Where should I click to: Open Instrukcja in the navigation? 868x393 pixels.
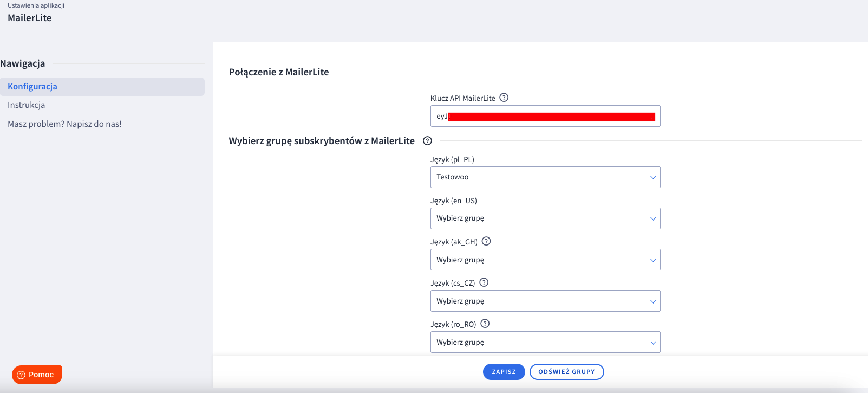point(26,105)
